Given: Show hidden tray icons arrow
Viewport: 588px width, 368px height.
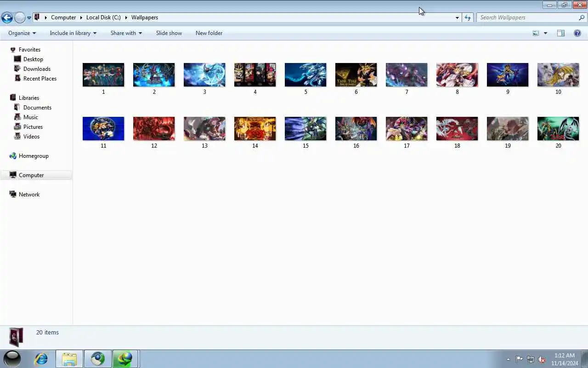Looking at the screenshot, I should click(x=508, y=359).
